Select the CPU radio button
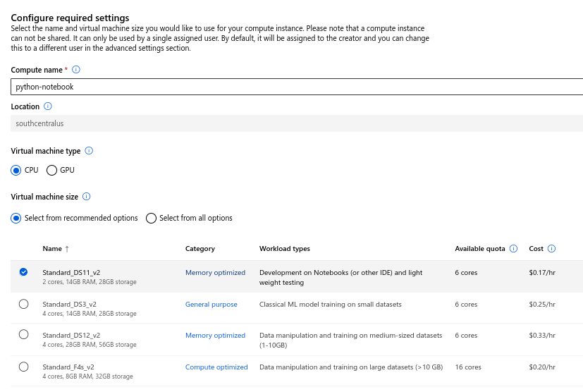The image size is (583, 392). 16,170
